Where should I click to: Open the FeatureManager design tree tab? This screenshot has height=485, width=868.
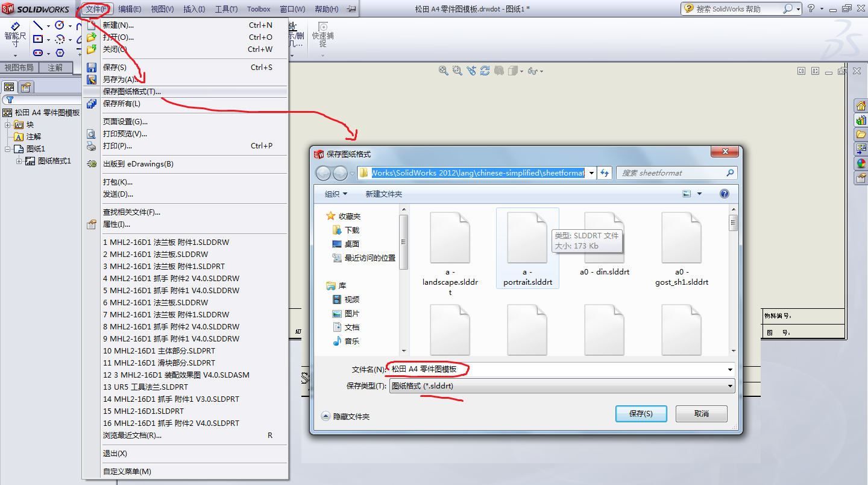tap(9, 87)
